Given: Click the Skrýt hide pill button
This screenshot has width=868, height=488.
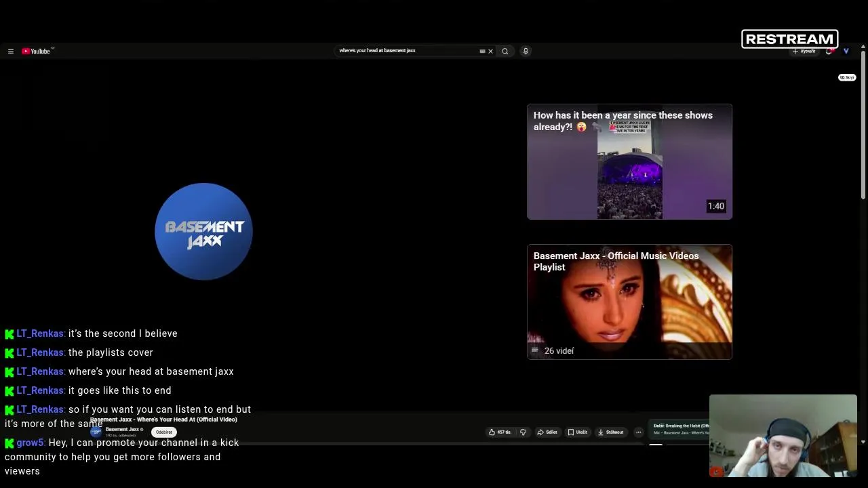Looking at the screenshot, I should (847, 77).
